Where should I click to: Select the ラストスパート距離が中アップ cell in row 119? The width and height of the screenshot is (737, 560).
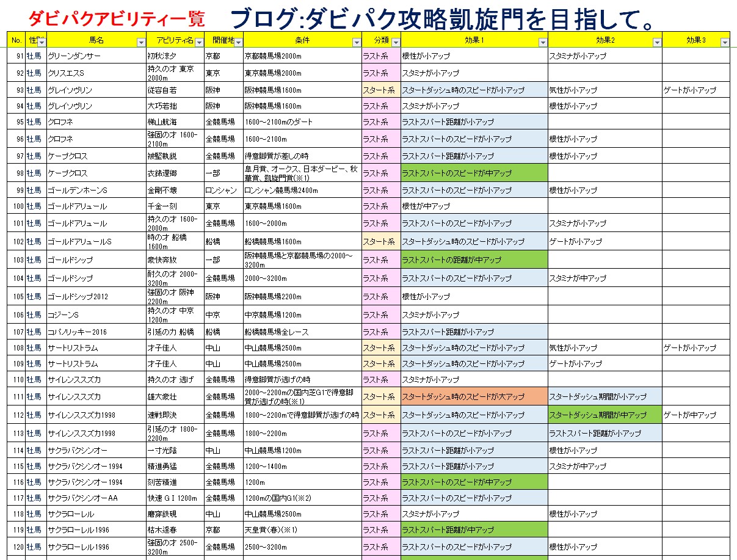tap(474, 529)
